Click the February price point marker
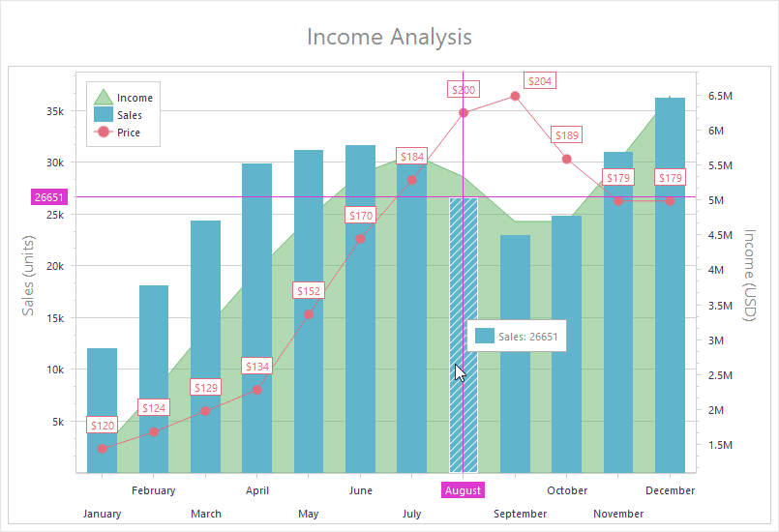The width and height of the screenshot is (779, 532). point(154,431)
